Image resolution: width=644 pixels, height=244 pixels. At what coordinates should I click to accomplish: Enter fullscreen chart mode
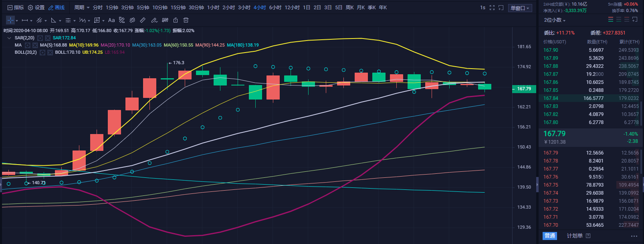[492, 8]
